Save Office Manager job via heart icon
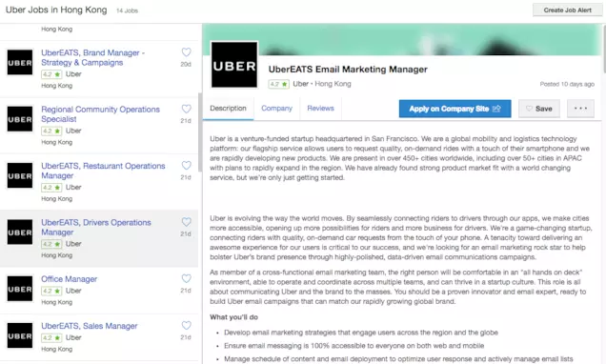 coord(187,278)
